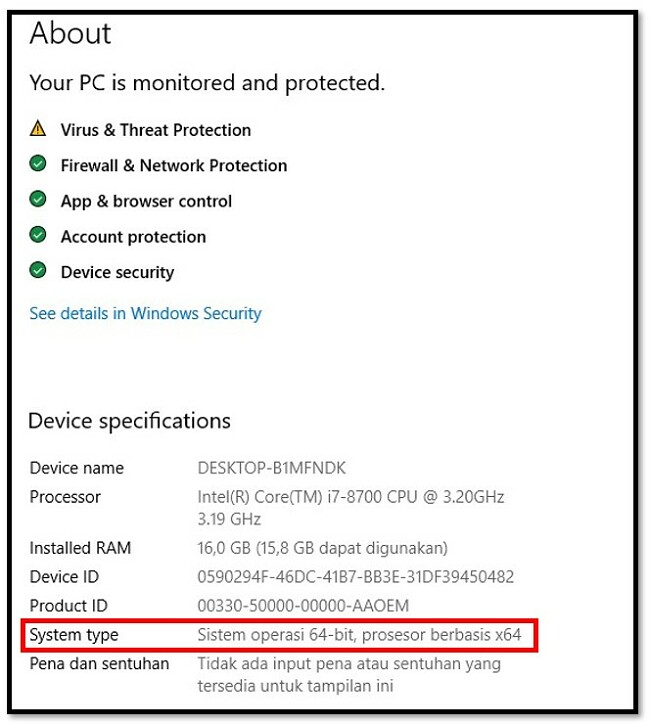The height and width of the screenshot is (724, 650).
Task: Click the green check beside Firewall & Network Protection
Action: [x=38, y=163]
